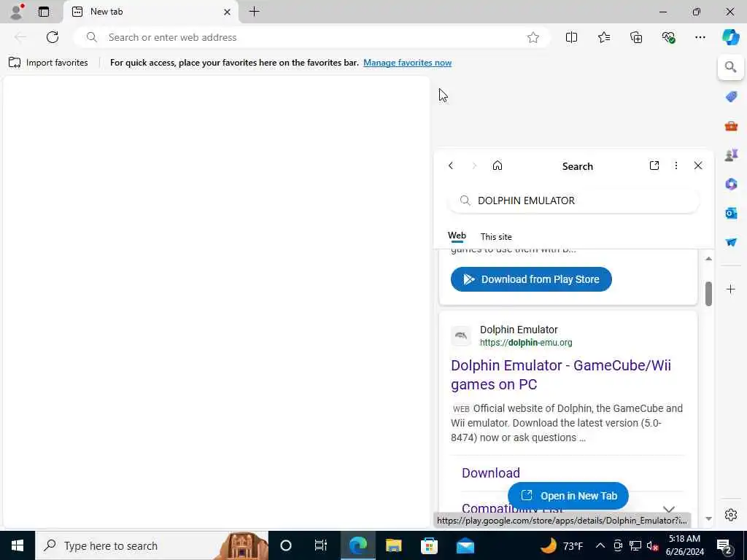
Task: Open the Games sidebar icon
Action: point(731,155)
